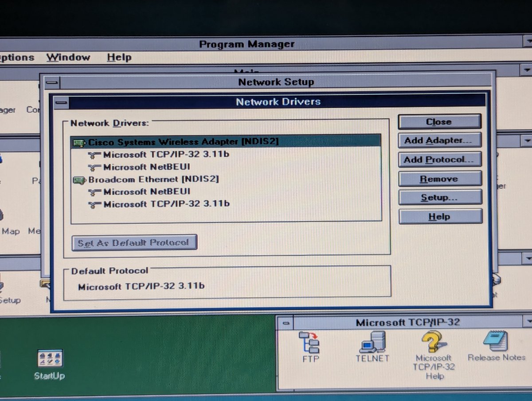
Task: Minimize the Microsoft TCP/IP-32 group window
Action: pyautogui.click(x=528, y=322)
